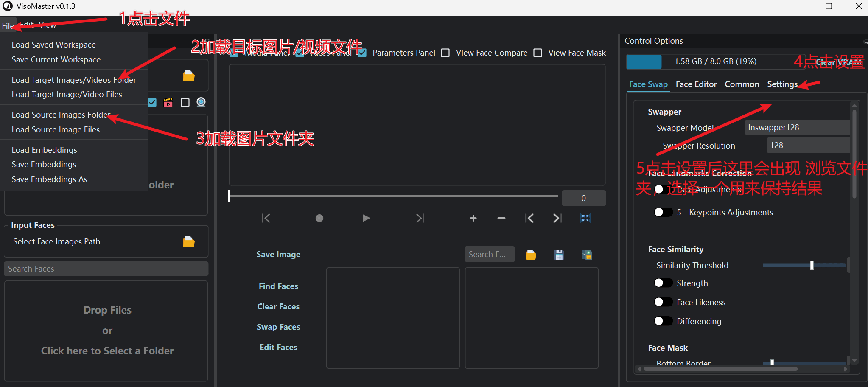Switch to Common tab
Image resolution: width=868 pixels, height=387 pixels.
(742, 84)
